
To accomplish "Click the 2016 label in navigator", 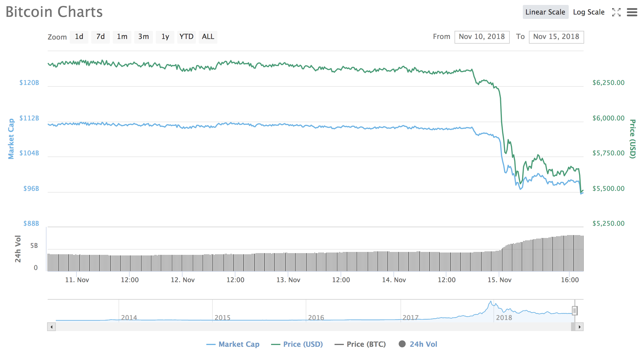I will (316, 317).
